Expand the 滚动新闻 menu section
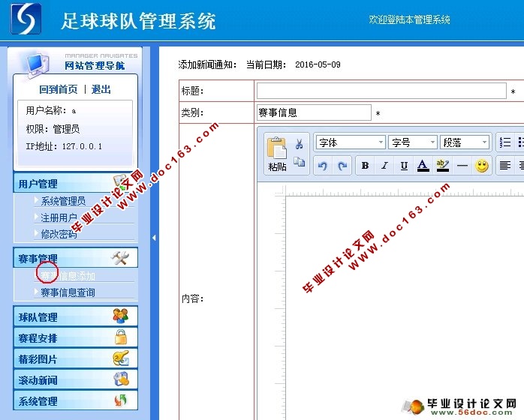The height and width of the screenshot is (420, 524). coord(76,379)
